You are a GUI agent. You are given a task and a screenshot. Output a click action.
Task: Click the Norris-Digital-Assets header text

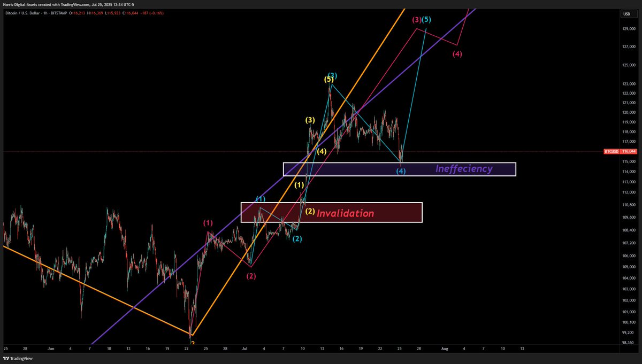pos(22,5)
